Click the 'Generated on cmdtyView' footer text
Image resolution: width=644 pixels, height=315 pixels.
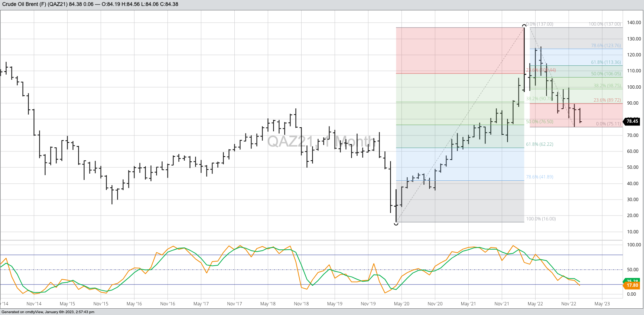(x=48, y=312)
